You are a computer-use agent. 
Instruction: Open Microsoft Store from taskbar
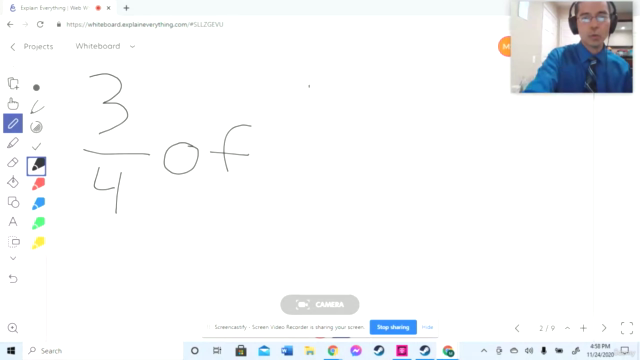tap(241, 351)
